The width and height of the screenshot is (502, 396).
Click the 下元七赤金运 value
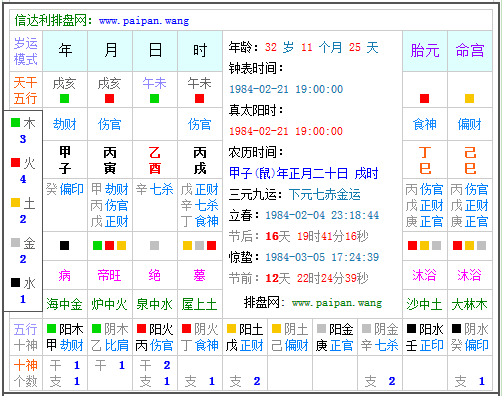pyautogui.click(x=325, y=194)
